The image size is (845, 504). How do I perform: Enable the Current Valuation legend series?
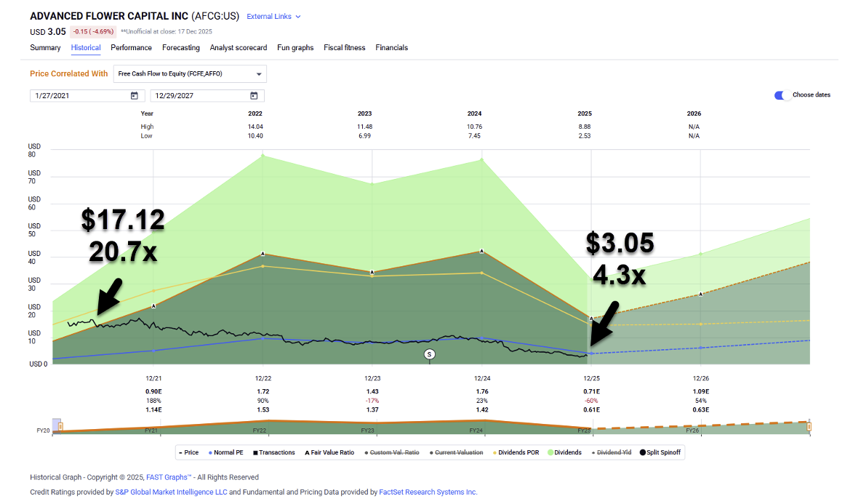[457, 452]
